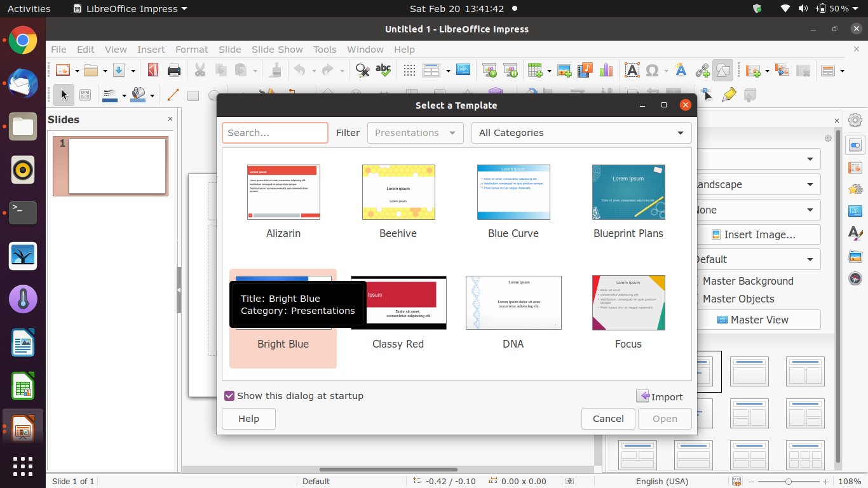The width and height of the screenshot is (868, 488).
Task: Expand the Landscape orientation dropdown
Action: click(756, 185)
